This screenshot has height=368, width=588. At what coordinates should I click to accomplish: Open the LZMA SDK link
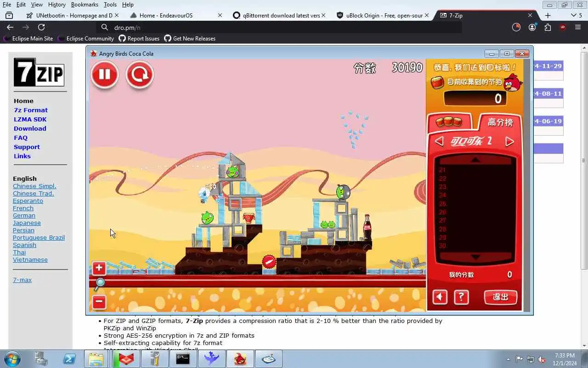click(x=30, y=119)
